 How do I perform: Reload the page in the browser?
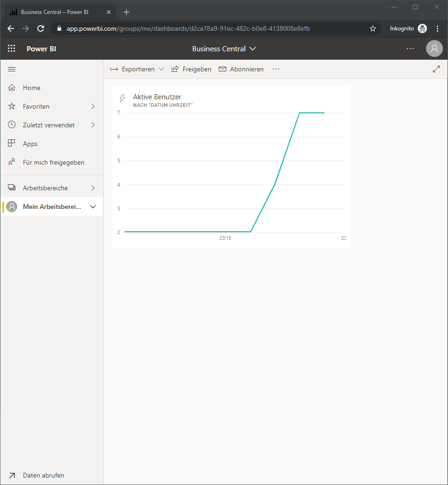click(41, 28)
